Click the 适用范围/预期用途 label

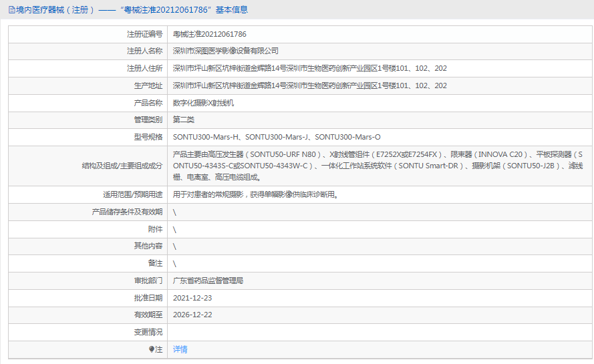[x=132, y=194]
